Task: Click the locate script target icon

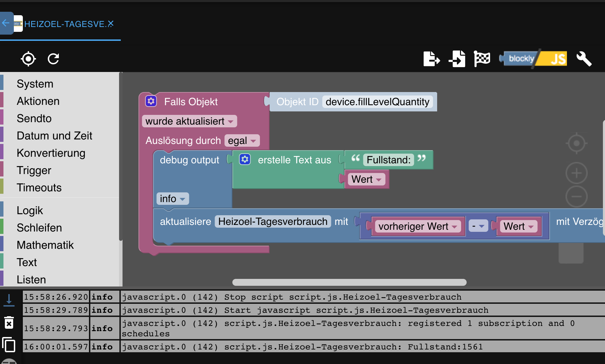Action: click(28, 58)
